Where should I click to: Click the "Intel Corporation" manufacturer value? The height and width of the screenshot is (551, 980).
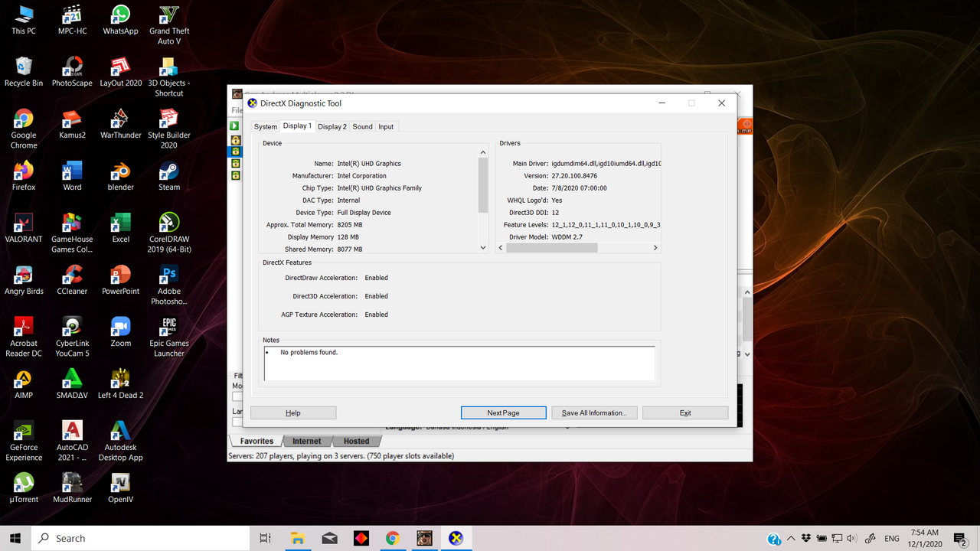362,176
